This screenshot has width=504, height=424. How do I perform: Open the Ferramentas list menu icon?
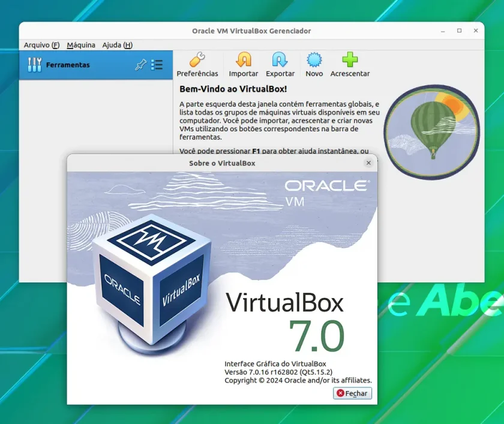point(157,65)
